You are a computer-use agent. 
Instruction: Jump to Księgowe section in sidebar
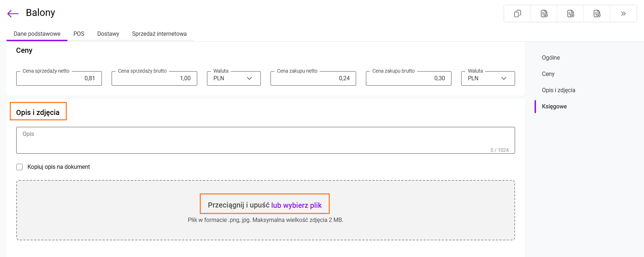pos(554,107)
